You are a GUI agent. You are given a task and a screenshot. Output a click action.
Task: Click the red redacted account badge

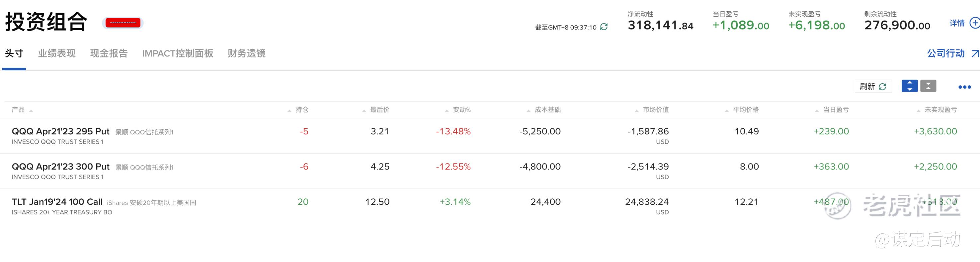123,23
